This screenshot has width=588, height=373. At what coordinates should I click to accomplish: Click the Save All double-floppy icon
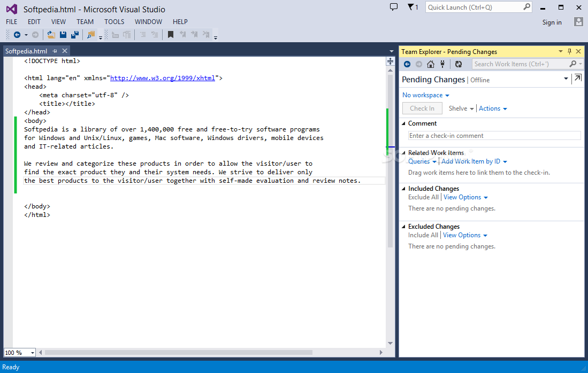click(75, 35)
